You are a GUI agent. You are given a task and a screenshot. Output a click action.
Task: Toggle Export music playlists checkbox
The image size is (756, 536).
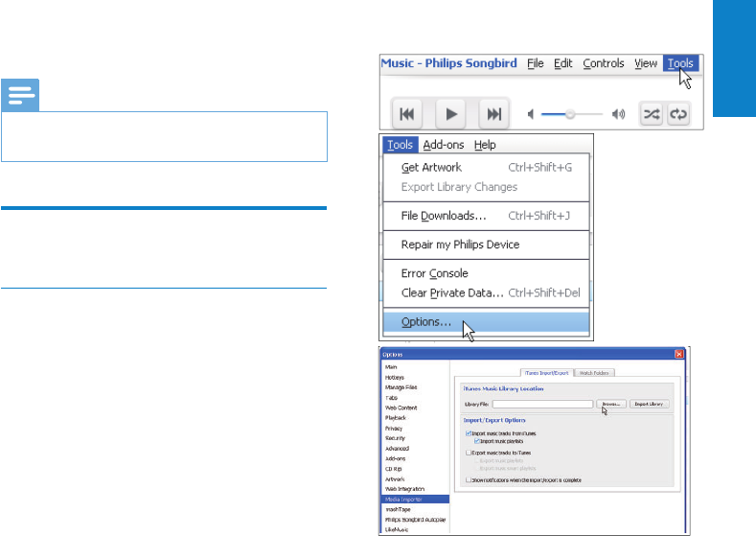[477, 461]
